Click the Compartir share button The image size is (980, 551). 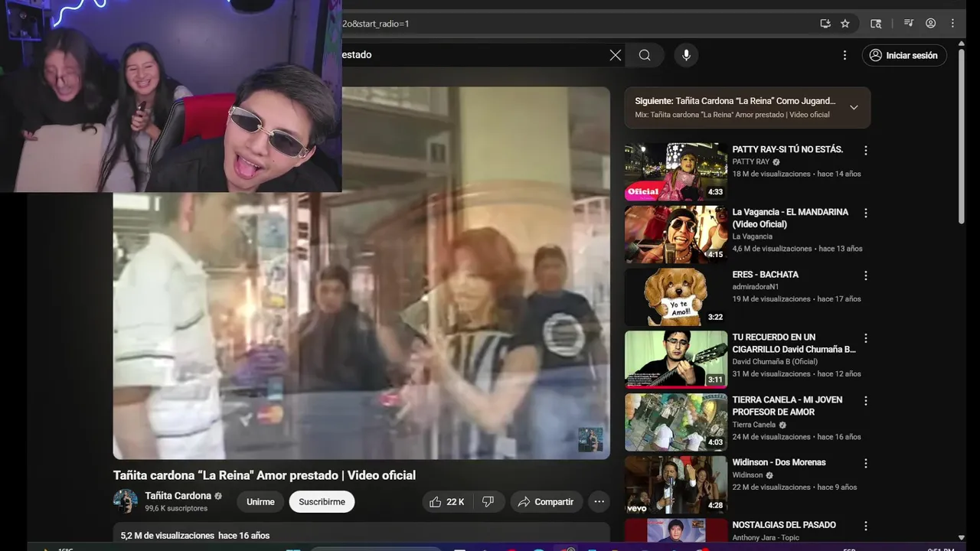pyautogui.click(x=547, y=502)
